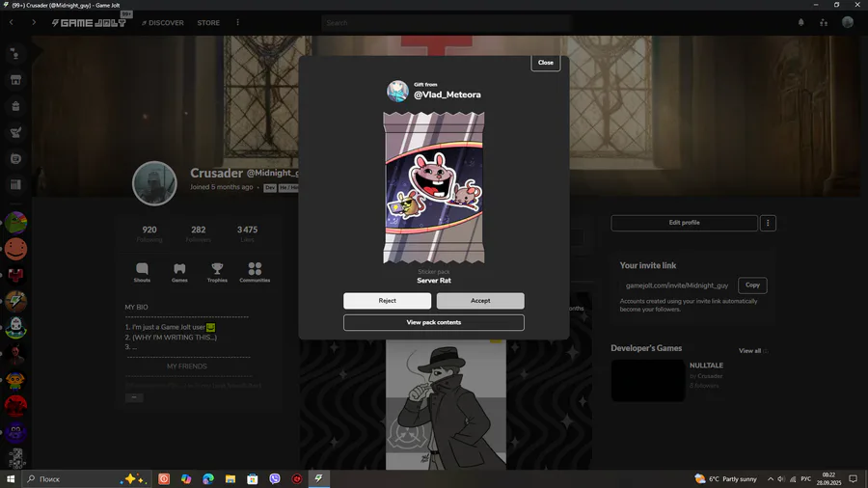Screen dimensions: 868x488
Task: Open the detective drawing post image
Action: pyautogui.click(x=446, y=405)
